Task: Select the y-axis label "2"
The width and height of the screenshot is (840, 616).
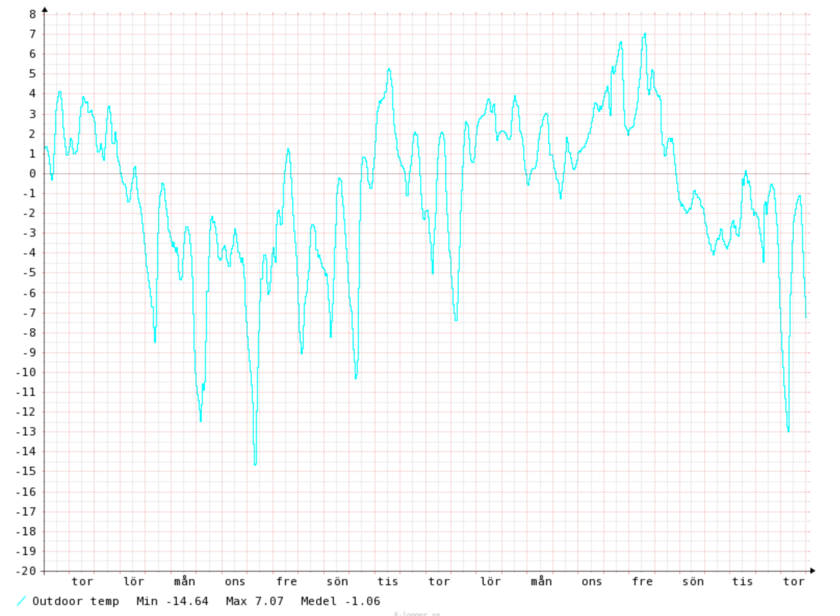Action: tap(33, 134)
